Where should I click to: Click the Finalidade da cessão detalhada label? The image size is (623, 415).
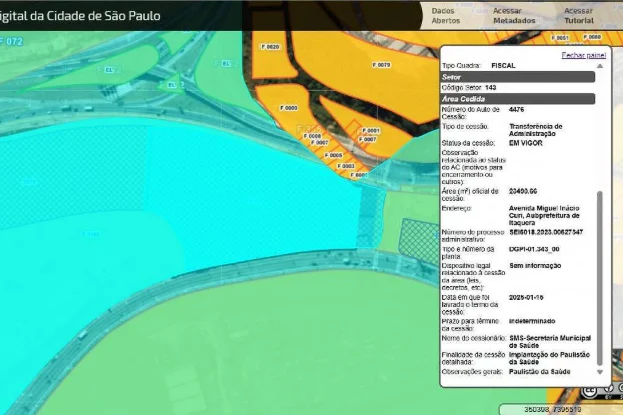click(473, 358)
